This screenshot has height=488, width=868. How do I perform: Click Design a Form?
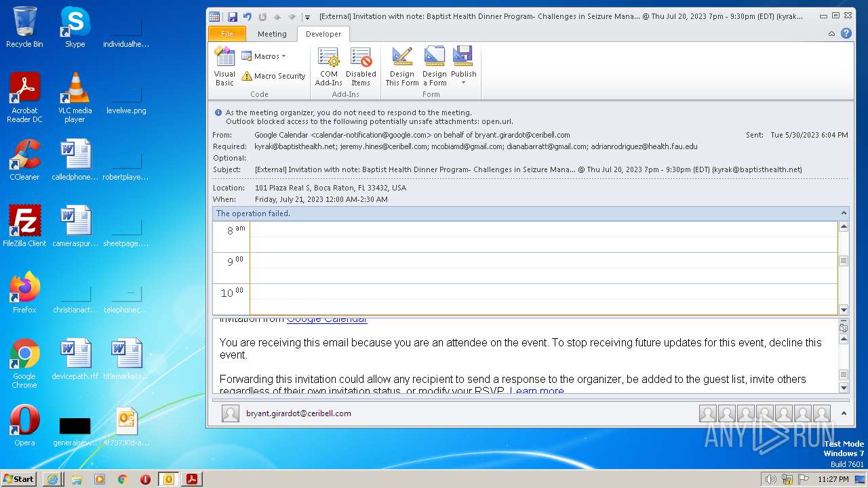pos(435,66)
